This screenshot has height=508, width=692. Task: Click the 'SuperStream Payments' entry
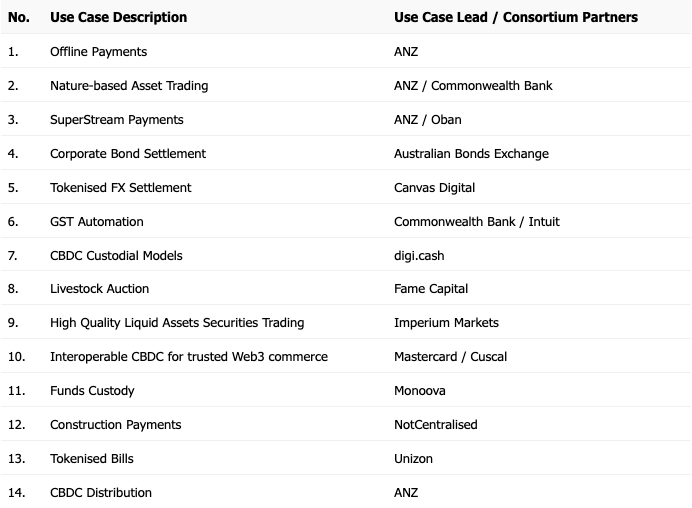pos(117,120)
